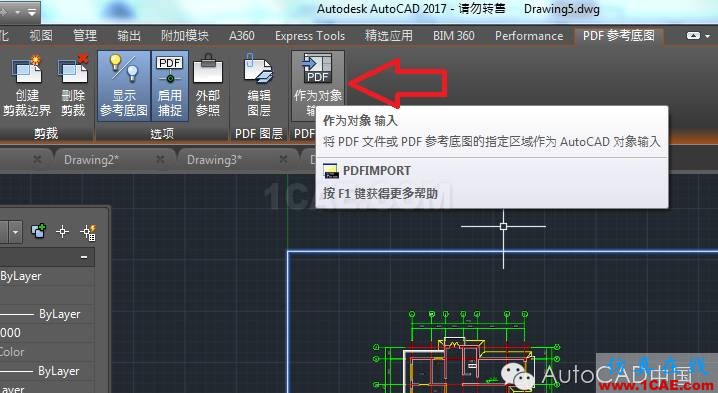Screen dimensions: 718x393
Task: Toggle Enable Snap (启用捕捉) PDF button
Action: pyautogui.click(x=169, y=86)
